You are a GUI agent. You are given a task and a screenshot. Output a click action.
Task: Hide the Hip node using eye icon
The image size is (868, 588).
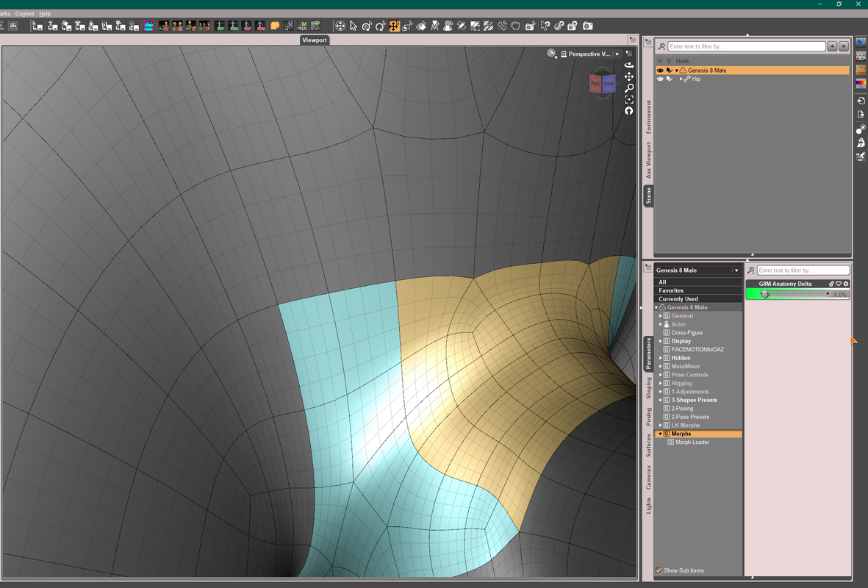660,79
